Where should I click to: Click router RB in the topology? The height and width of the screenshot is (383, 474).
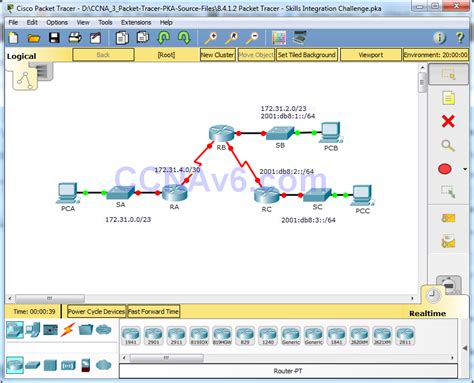221,133
